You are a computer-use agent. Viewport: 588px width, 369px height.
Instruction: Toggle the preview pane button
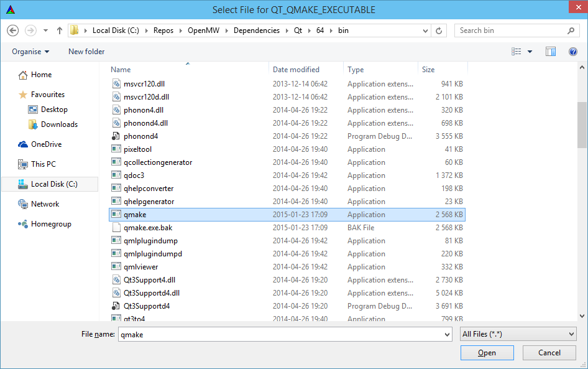tap(550, 51)
